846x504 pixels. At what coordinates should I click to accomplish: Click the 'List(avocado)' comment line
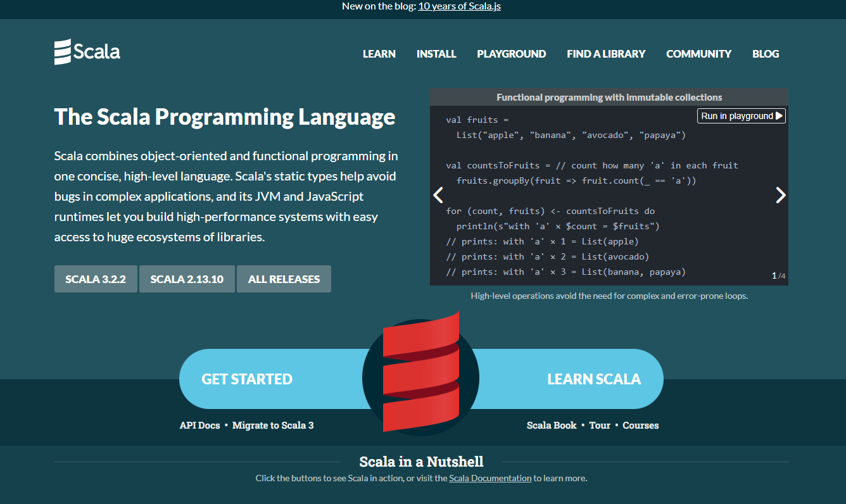pyautogui.click(x=548, y=256)
